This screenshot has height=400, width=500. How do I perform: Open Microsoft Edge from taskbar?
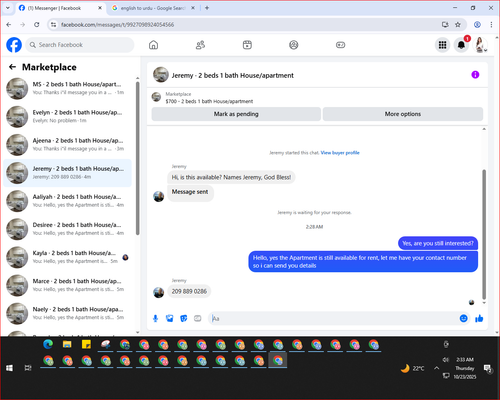tap(48, 344)
